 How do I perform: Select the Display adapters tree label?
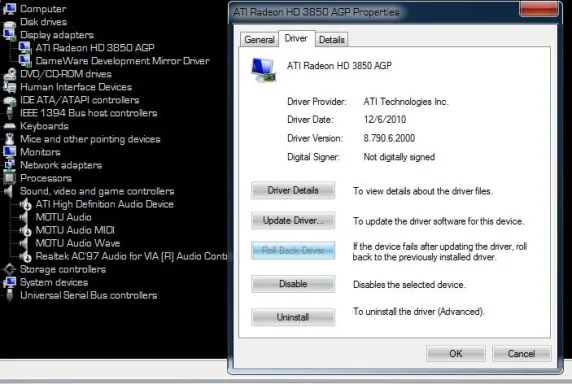point(57,35)
